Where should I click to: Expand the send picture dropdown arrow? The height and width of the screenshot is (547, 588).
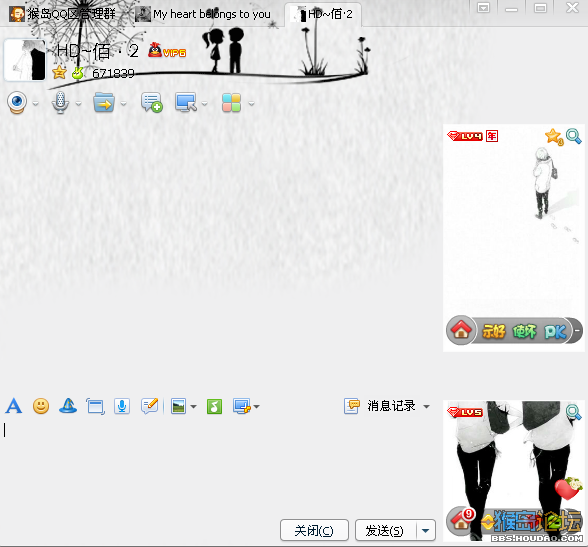(x=194, y=406)
